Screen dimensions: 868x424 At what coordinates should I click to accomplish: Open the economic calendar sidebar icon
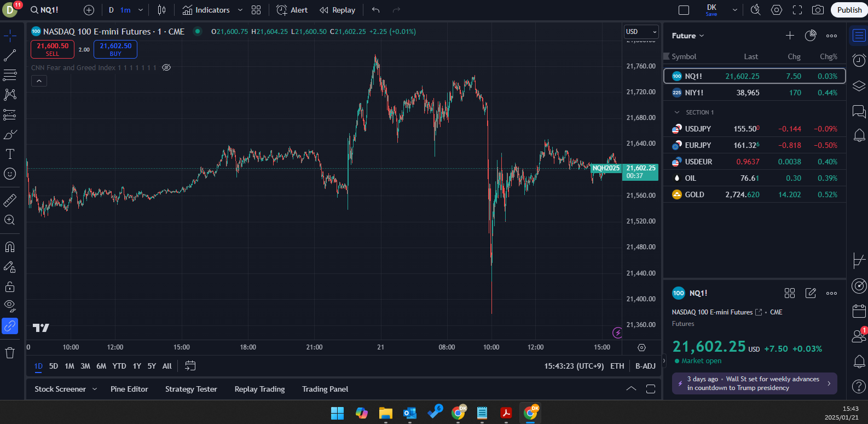click(x=859, y=311)
